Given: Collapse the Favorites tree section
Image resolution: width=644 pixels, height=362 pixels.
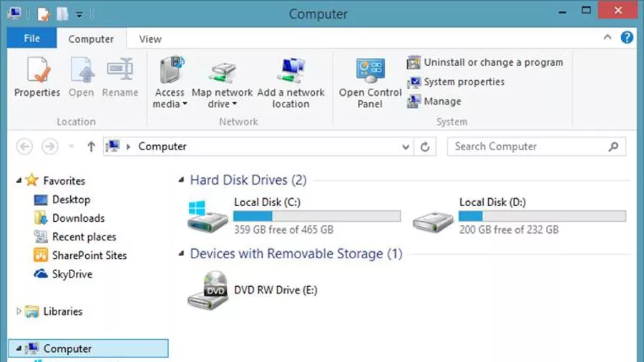Looking at the screenshot, I should (x=19, y=180).
